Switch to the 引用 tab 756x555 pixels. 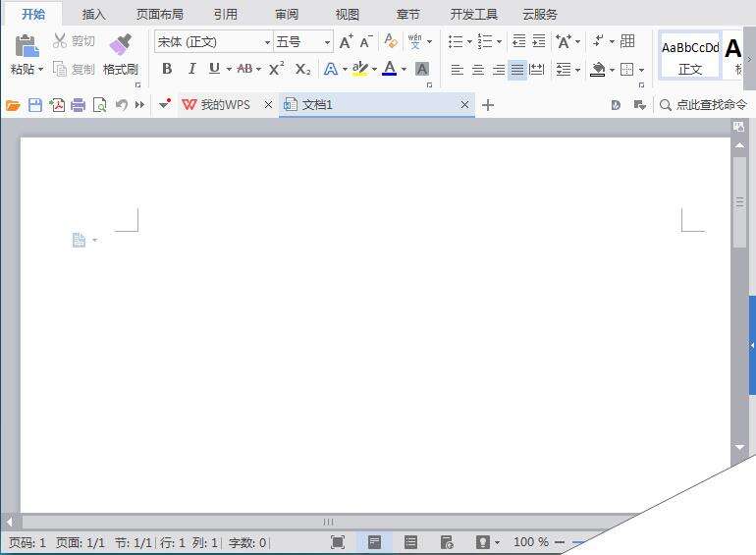(x=225, y=15)
